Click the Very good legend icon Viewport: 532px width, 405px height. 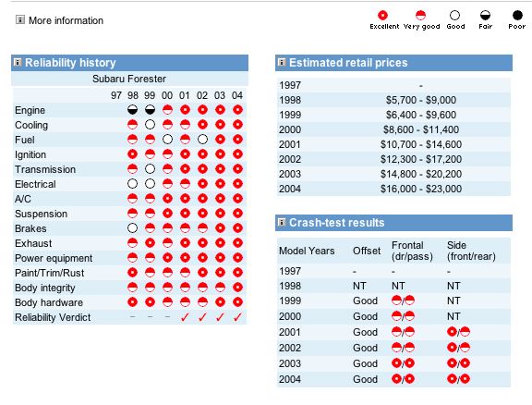click(420, 16)
